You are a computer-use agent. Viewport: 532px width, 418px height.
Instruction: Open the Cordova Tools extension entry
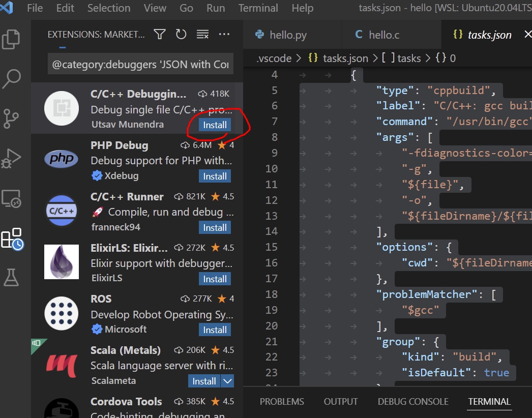point(137,406)
